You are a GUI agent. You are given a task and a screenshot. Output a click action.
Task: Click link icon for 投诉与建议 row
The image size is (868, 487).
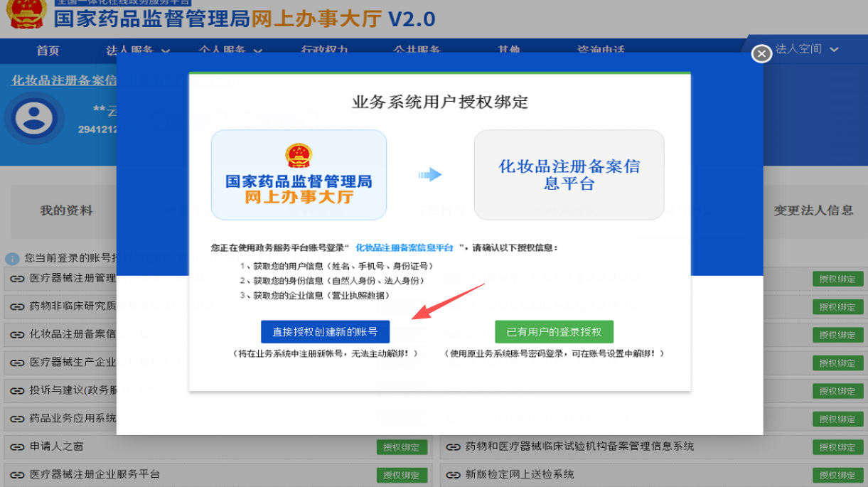[x=16, y=390]
